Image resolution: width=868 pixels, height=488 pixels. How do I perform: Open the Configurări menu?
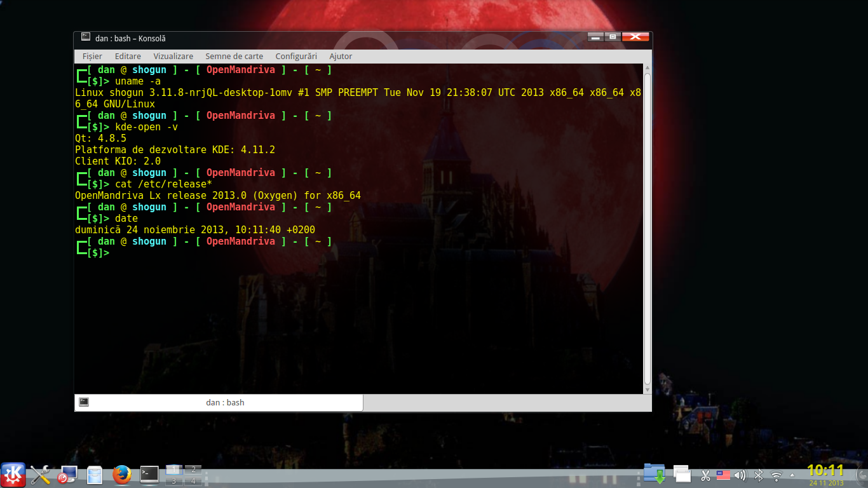coord(296,56)
